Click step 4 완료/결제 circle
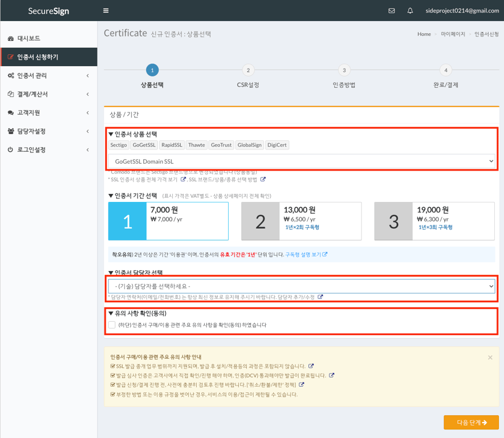The width and height of the screenshot is (504, 438). [x=446, y=70]
